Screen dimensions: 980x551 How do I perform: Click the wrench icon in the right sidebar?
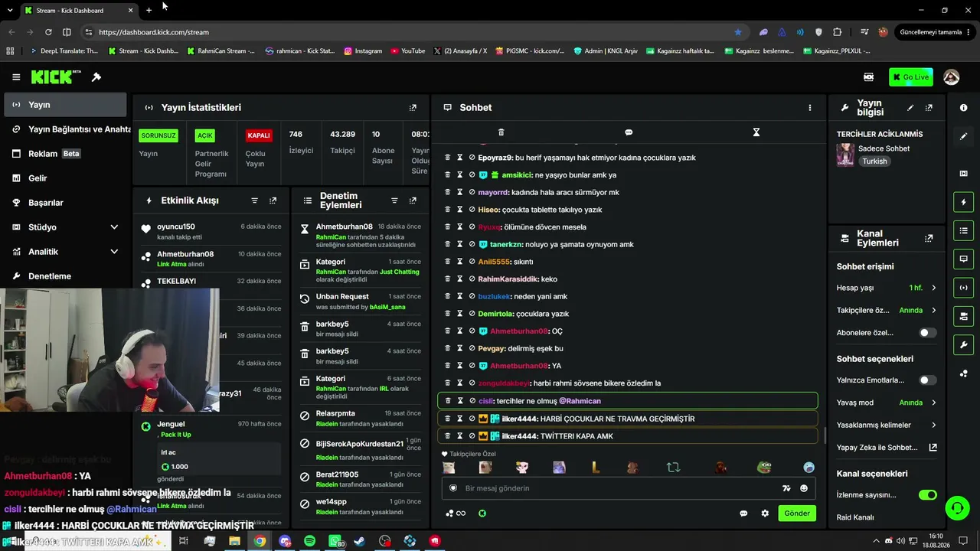tap(964, 345)
